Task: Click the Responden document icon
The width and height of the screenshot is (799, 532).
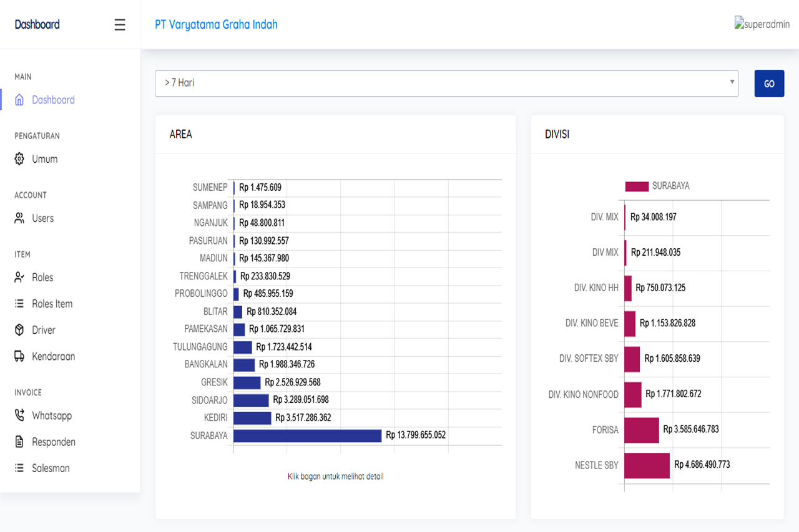Action: [x=19, y=442]
